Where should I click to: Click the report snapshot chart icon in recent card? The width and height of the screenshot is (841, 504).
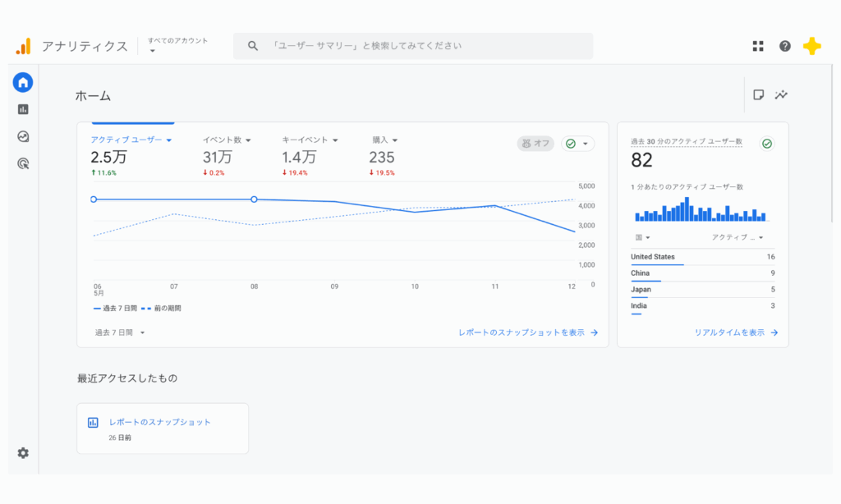point(93,423)
